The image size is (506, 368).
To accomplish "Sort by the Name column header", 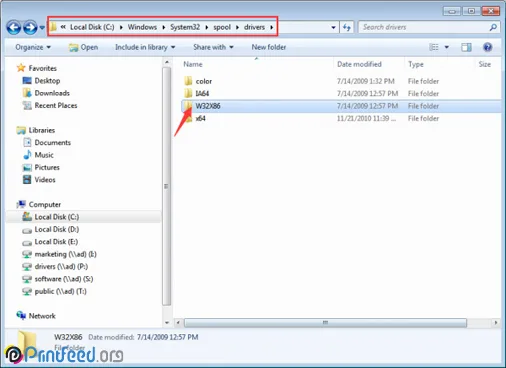I will click(x=193, y=64).
